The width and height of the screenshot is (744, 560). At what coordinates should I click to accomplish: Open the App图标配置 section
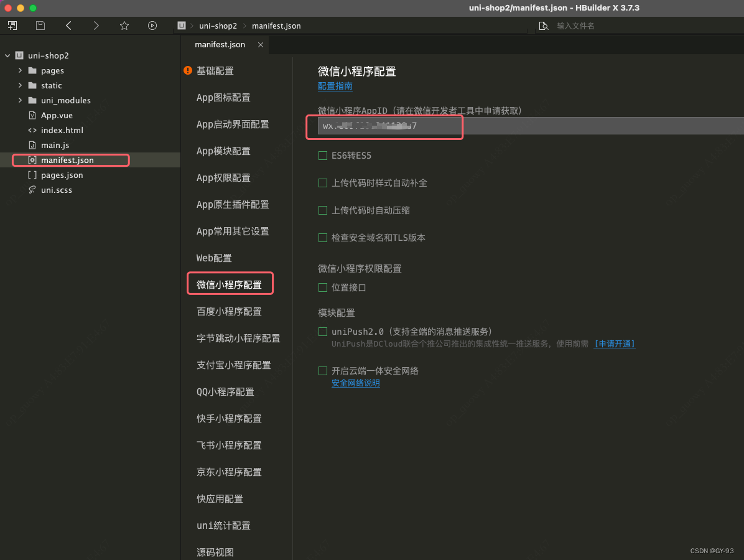point(223,97)
